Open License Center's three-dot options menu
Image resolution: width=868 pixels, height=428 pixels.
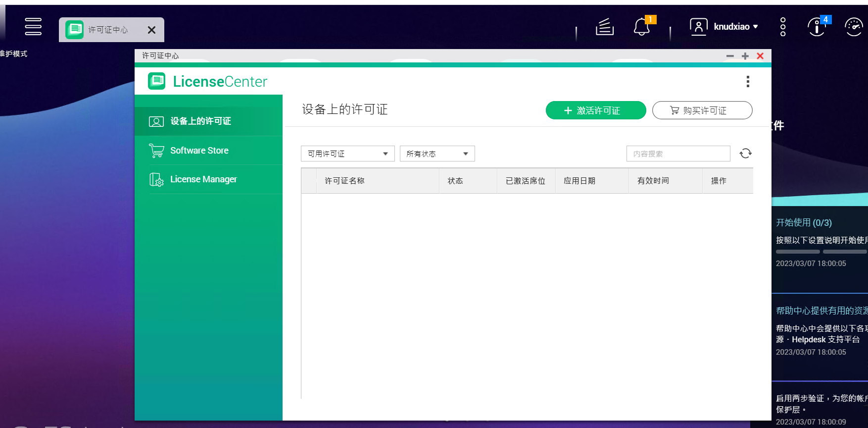point(748,81)
